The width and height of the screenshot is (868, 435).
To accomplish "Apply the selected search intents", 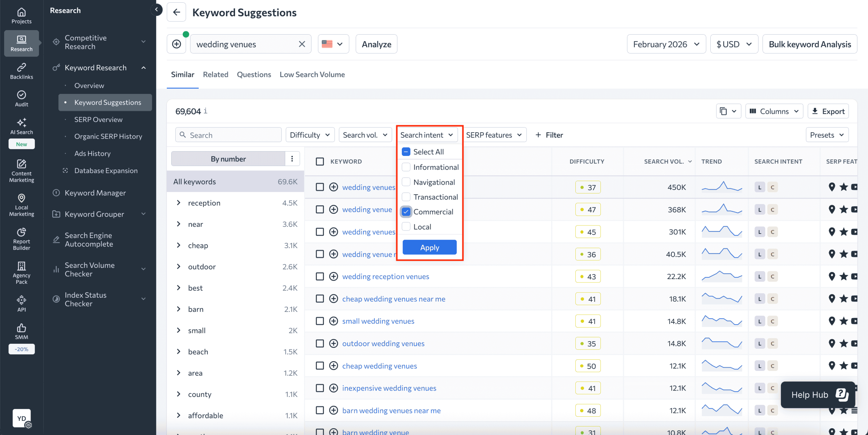I will tap(429, 247).
